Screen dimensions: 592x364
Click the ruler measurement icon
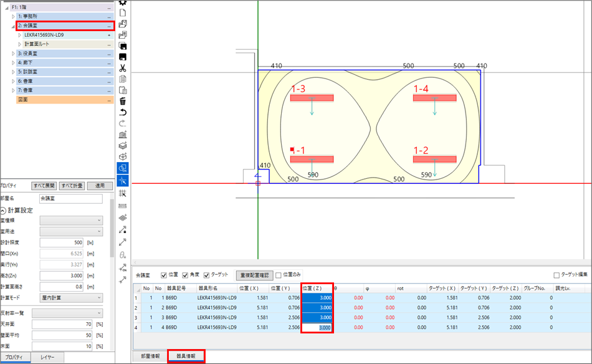(x=123, y=206)
